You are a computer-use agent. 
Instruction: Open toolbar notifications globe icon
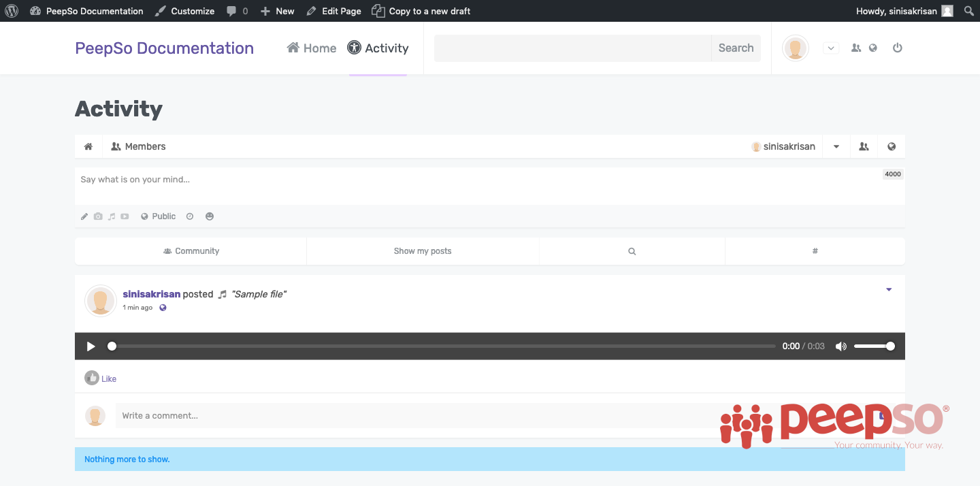click(892, 146)
